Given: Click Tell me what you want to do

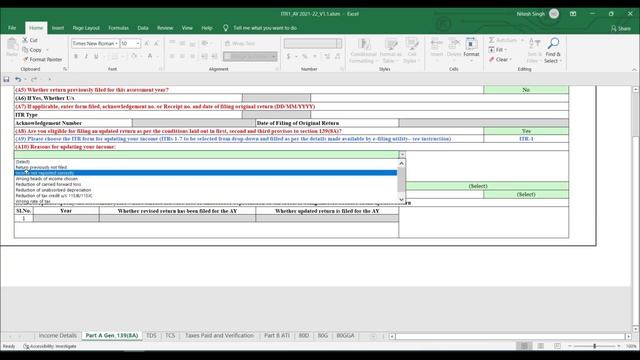Looking at the screenshot, I should pyautogui.click(x=265, y=28).
